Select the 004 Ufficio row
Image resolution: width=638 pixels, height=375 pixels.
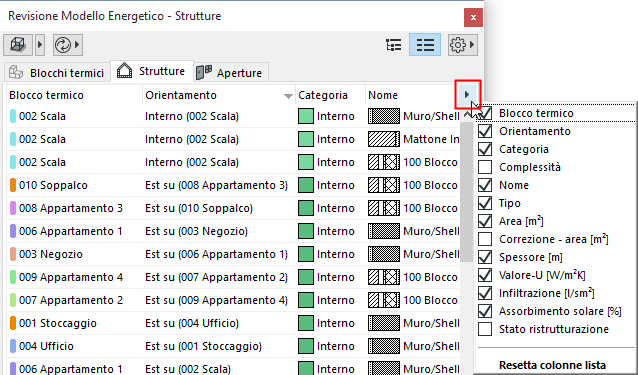point(233,346)
